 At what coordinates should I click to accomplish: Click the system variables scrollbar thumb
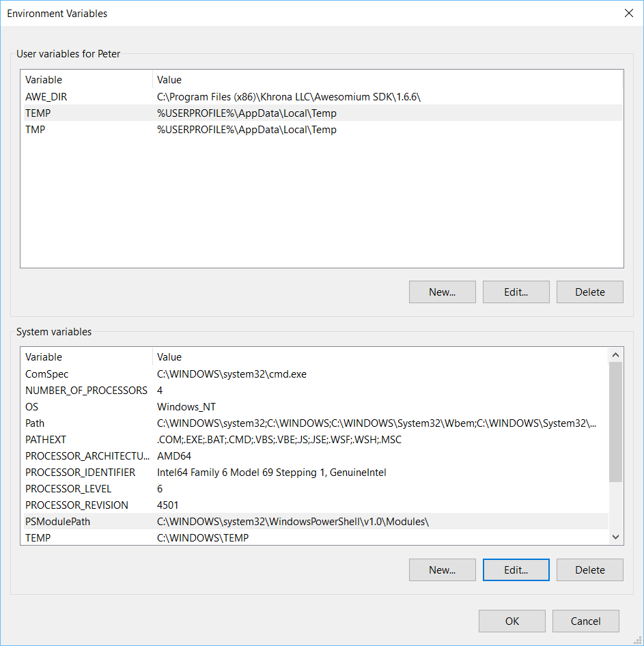(x=615, y=422)
